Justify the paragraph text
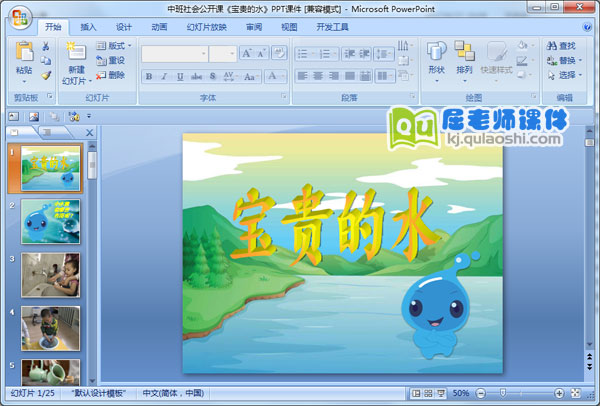This screenshot has width=600, height=406. [x=349, y=76]
